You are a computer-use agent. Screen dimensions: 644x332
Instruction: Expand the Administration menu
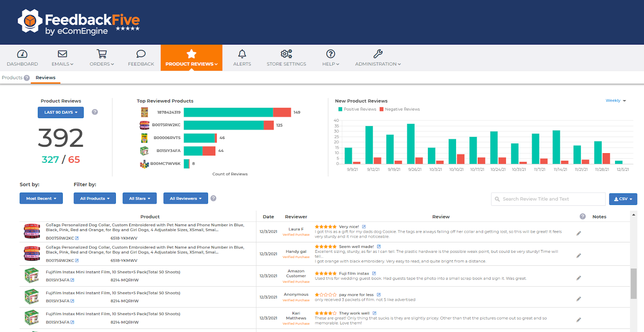tap(378, 64)
